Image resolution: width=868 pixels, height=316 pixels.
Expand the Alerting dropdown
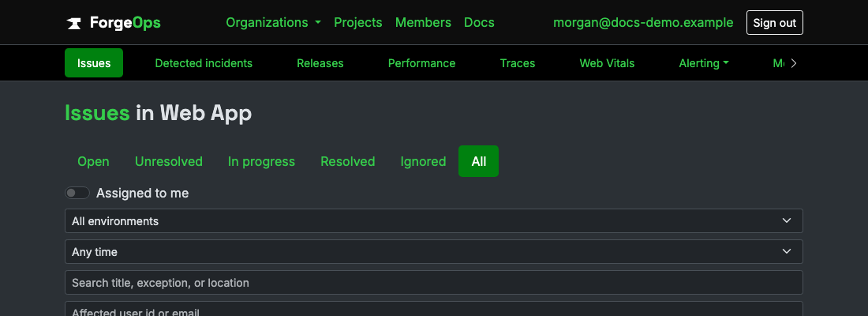704,63
